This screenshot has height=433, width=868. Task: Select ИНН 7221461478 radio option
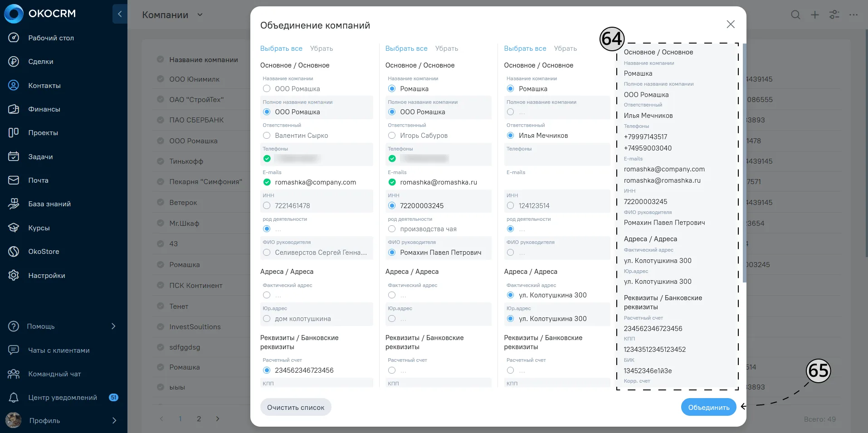pyautogui.click(x=267, y=206)
